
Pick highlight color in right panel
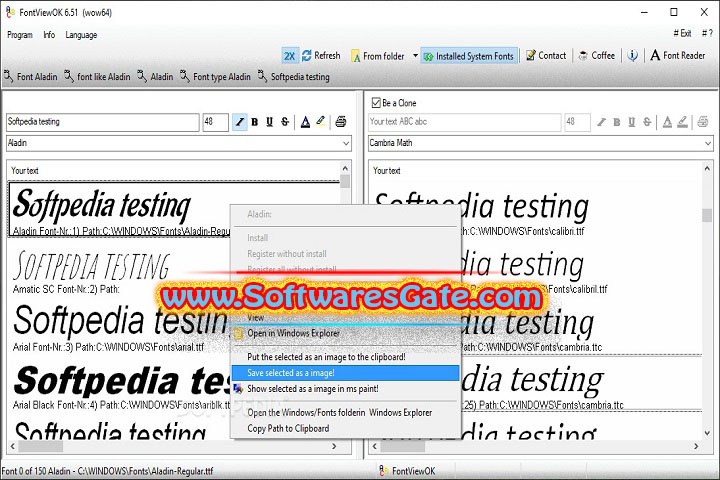[x=683, y=122]
